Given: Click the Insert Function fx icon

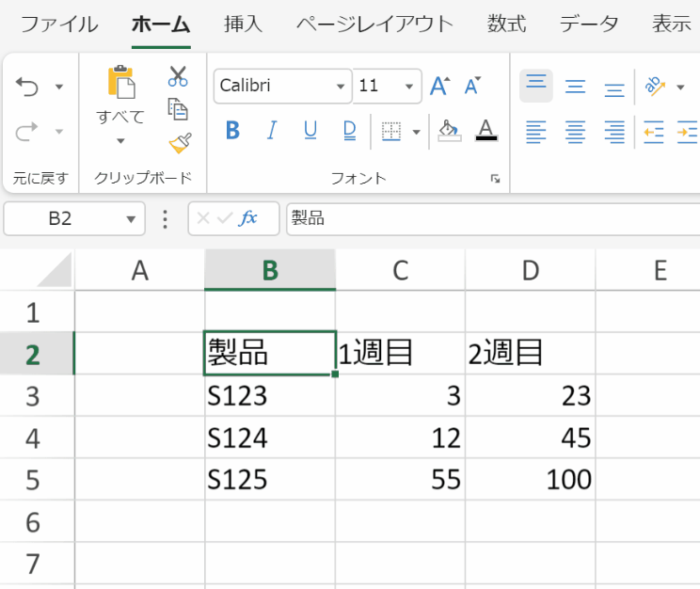Looking at the screenshot, I should [x=249, y=218].
